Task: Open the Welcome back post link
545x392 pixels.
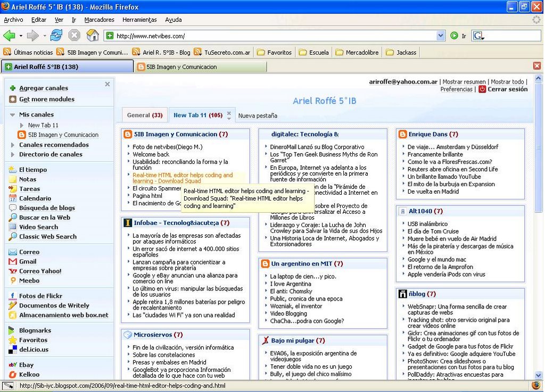Action: [151, 154]
